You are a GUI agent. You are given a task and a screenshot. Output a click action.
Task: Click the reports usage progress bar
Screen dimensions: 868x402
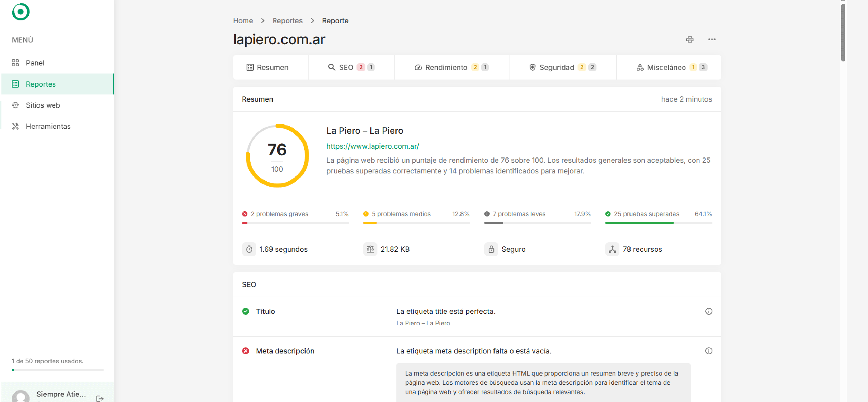point(58,370)
